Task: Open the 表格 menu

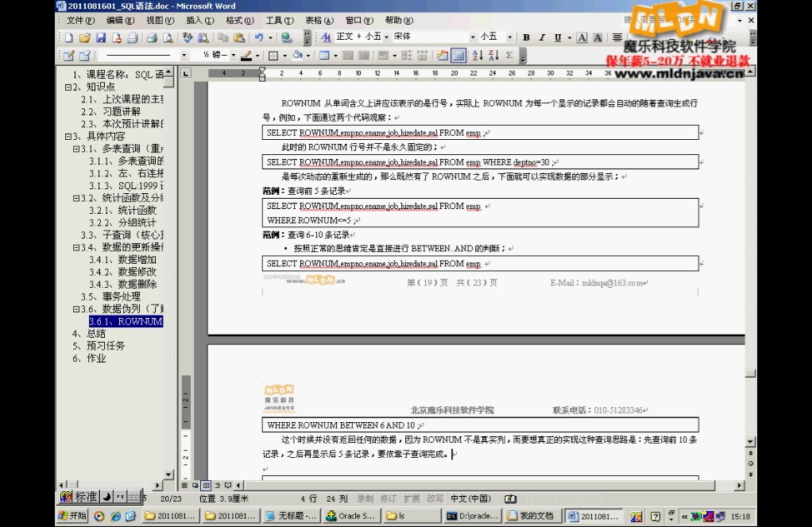Action: point(319,20)
